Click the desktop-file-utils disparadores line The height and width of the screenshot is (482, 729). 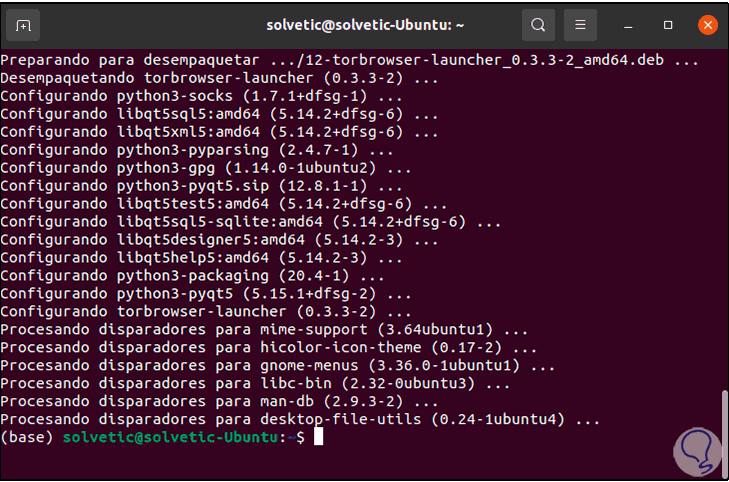click(x=300, y=419)
